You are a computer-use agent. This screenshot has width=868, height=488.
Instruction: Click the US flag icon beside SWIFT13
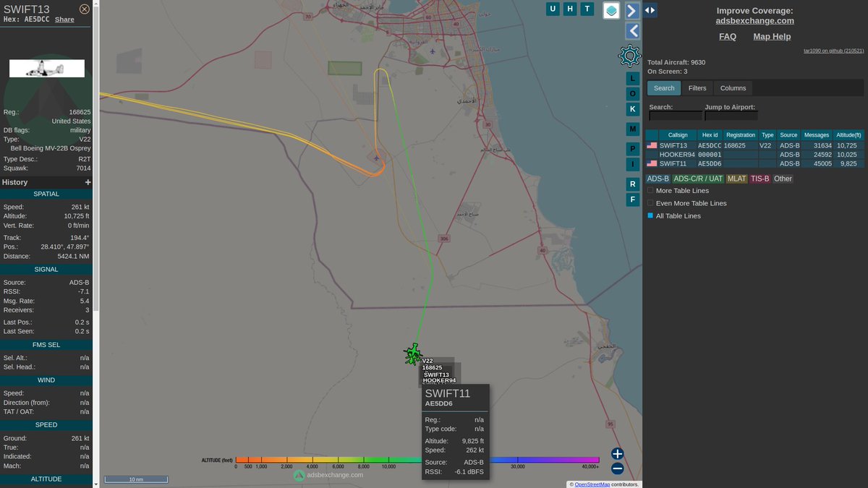tap(652, 145)
